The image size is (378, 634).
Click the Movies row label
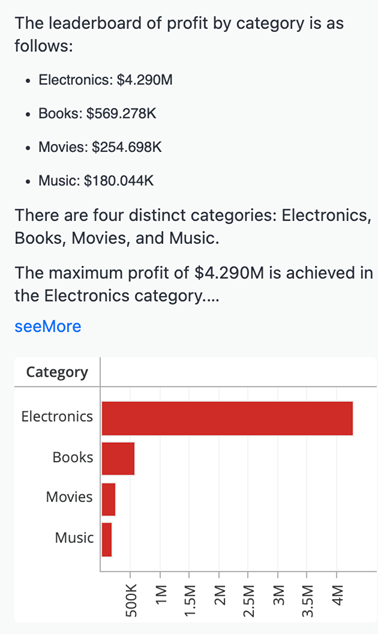pyautogui.click(x=69, y=497)
